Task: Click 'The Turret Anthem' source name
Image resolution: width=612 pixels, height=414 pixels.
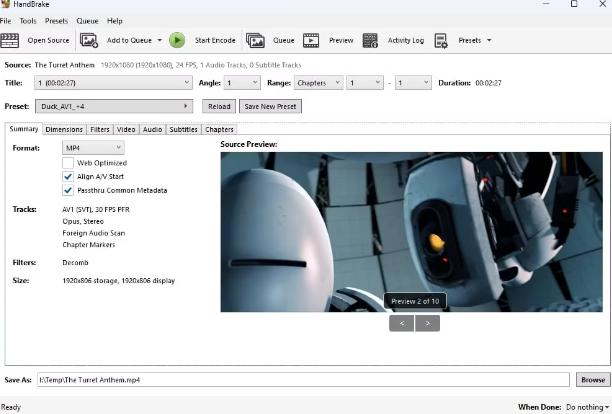Action: (x=65, y=65)
